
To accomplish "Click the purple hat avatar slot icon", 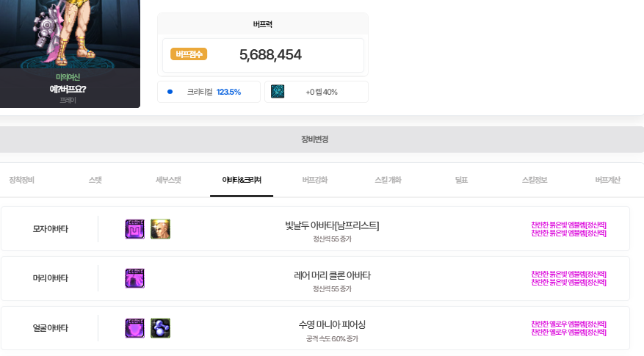I will pyautogui.click(x=134, y=229).
